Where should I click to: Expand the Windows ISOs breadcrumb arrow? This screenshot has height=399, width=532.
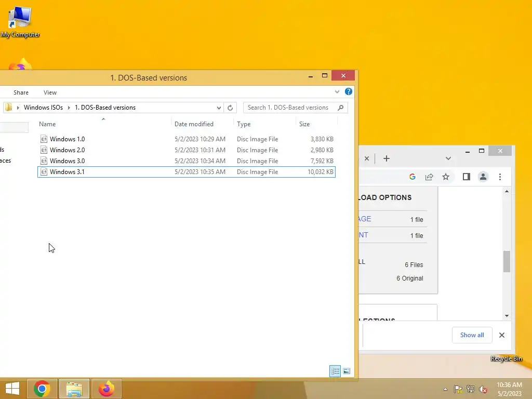click(x=69, y=108)
